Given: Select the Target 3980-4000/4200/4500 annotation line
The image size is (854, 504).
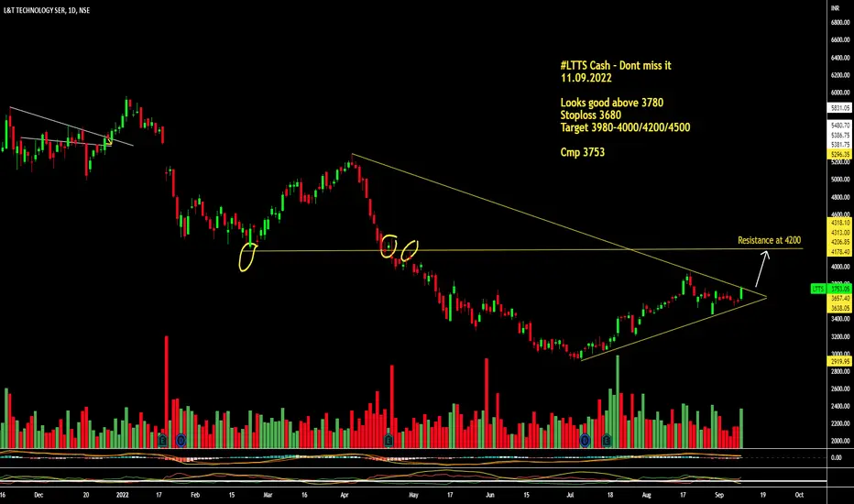Looking at the screenshot, I should [x=625, y=127].
